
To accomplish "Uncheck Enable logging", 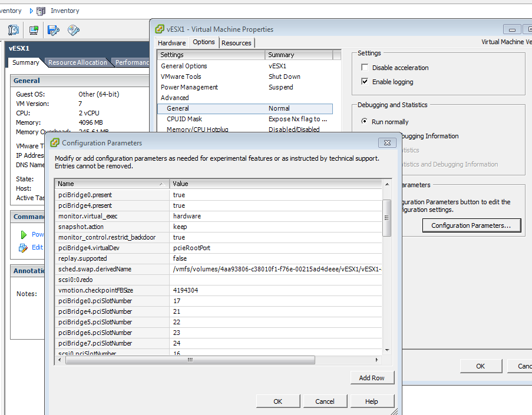I will pyautogui.click(x=365, y=81).
